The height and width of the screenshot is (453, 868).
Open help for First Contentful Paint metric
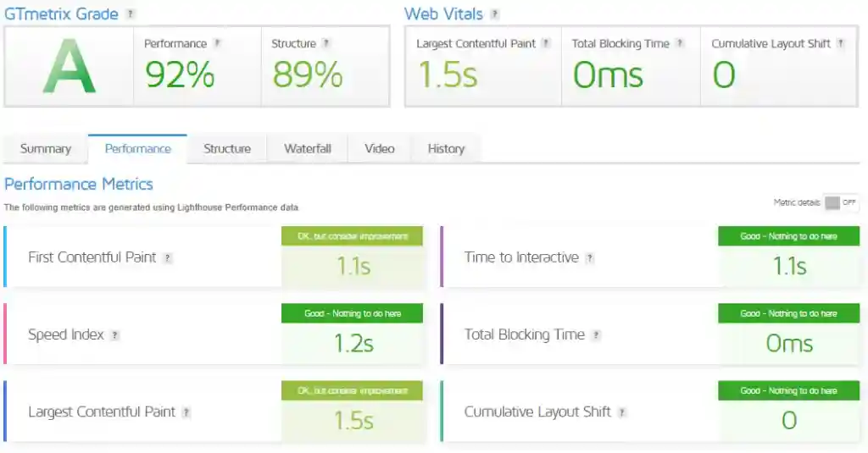(x=168, y=258)
